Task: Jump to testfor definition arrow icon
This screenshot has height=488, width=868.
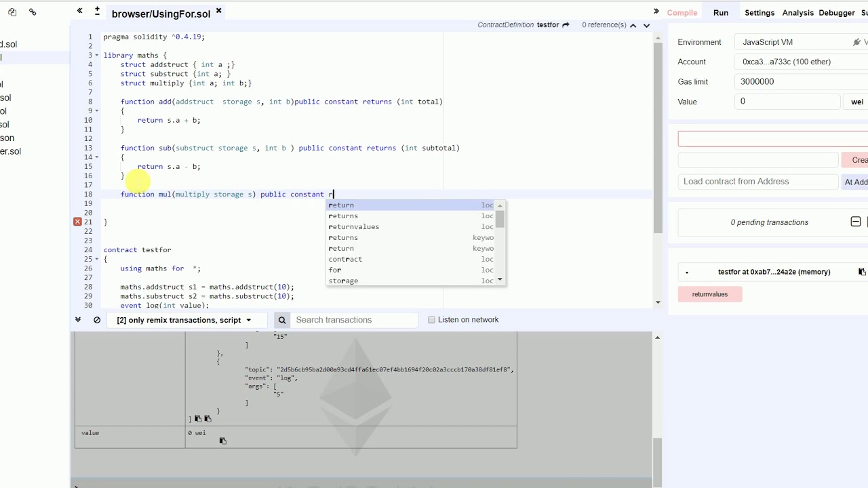Action: click(x=566, y=25)
